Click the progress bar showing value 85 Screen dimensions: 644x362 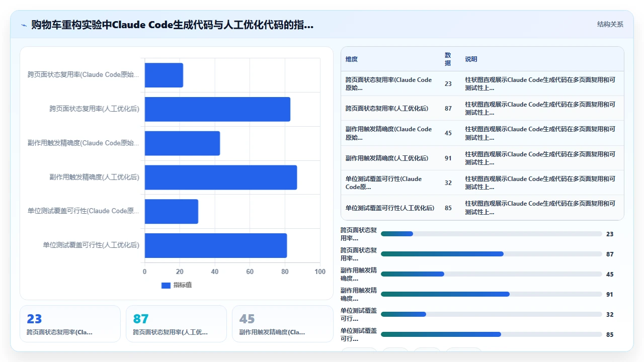click(x=492, y=334)
